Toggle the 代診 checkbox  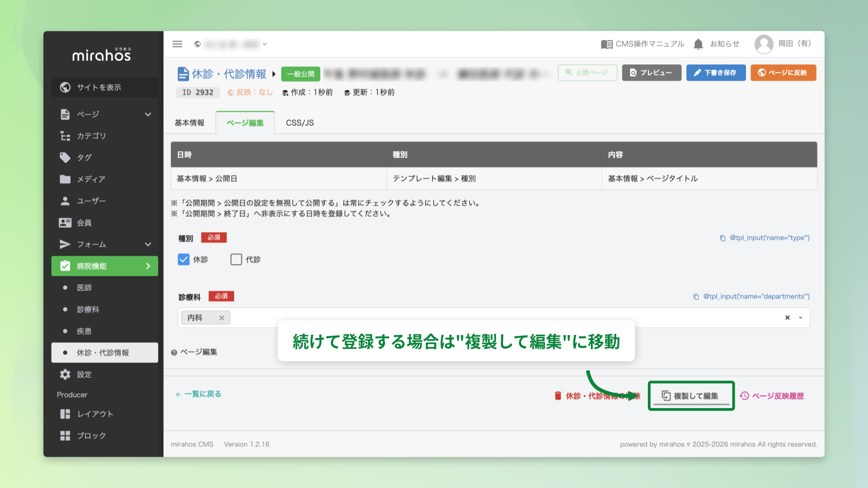236,259
